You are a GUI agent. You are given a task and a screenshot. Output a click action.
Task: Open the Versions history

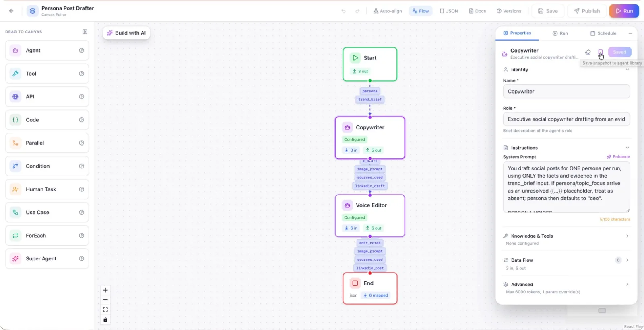tap(509, 11)
